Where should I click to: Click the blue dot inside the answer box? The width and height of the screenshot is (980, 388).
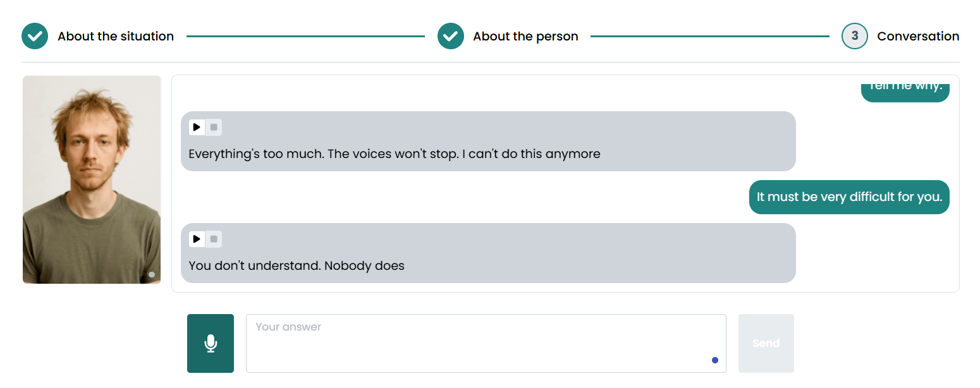[715, 360]
